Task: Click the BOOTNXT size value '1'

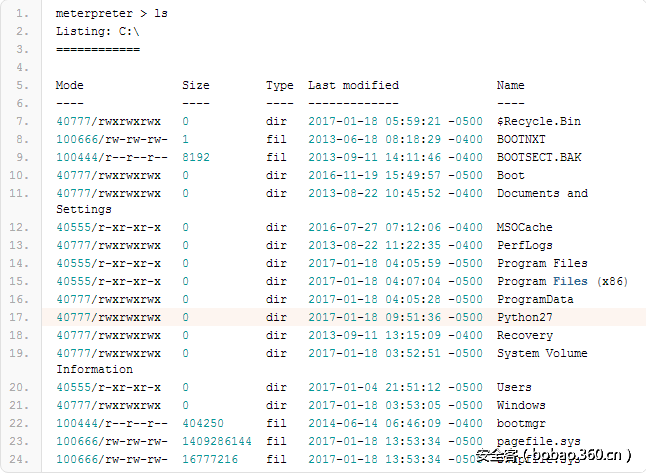Action: [185, 139]
